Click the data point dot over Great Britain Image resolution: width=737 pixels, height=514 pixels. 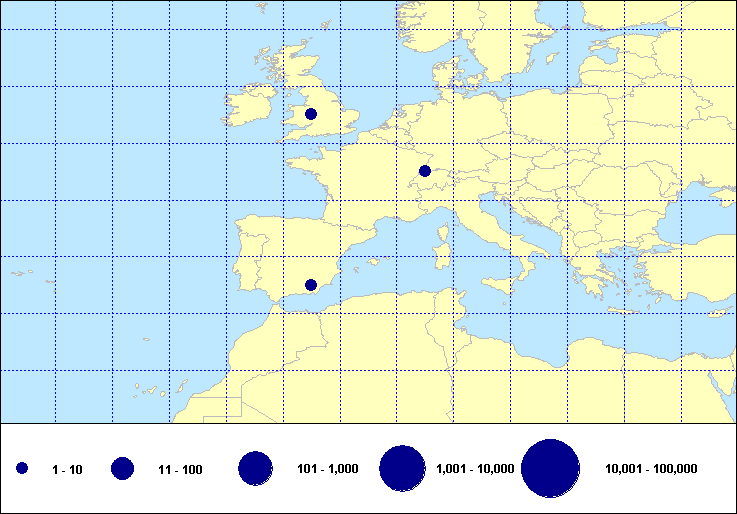click(311, 114)
